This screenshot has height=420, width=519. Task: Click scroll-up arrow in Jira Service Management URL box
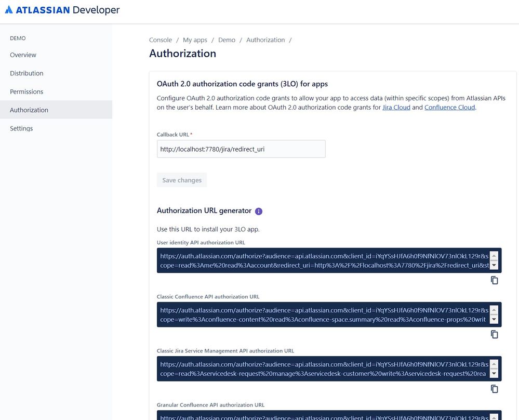[x=494, y=364]
